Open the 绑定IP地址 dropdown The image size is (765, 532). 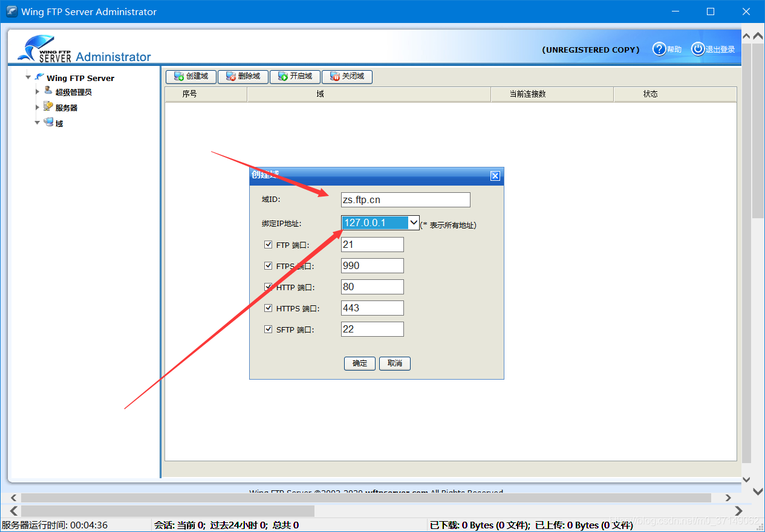click(414, 222)
